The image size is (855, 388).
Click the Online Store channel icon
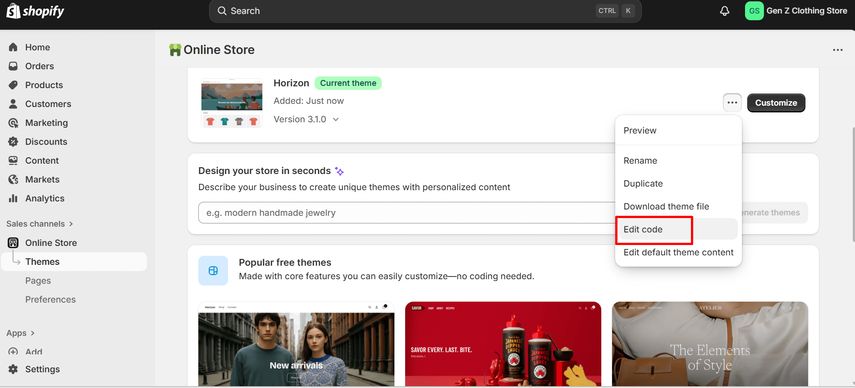click(x=13, y=242)
